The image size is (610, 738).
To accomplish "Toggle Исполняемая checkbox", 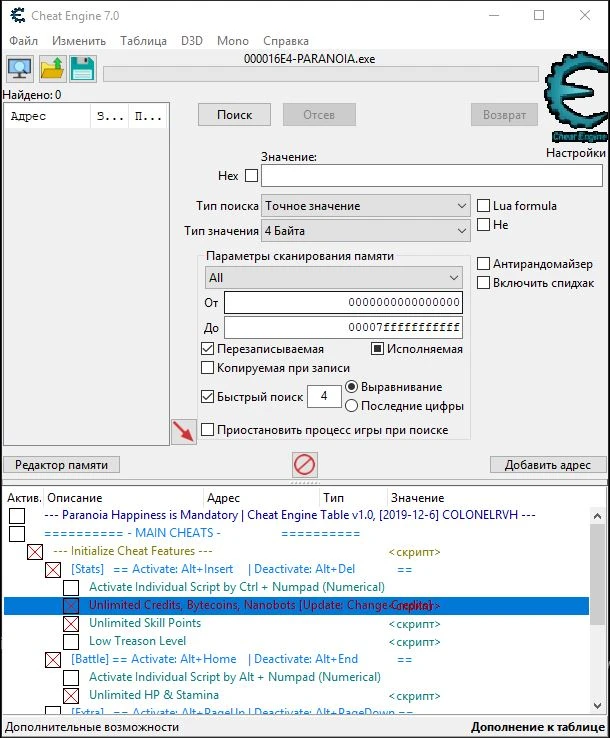I will pos(377,349).
